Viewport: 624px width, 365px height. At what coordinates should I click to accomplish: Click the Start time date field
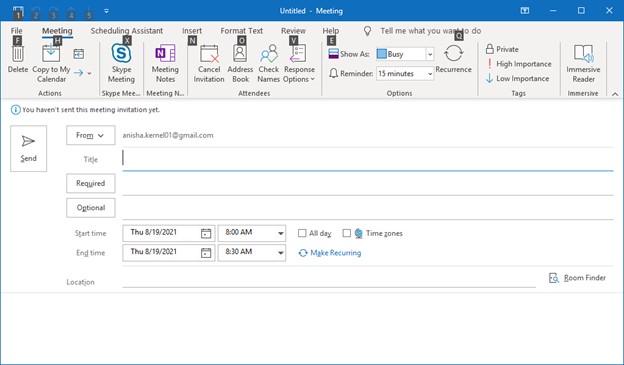169,233
